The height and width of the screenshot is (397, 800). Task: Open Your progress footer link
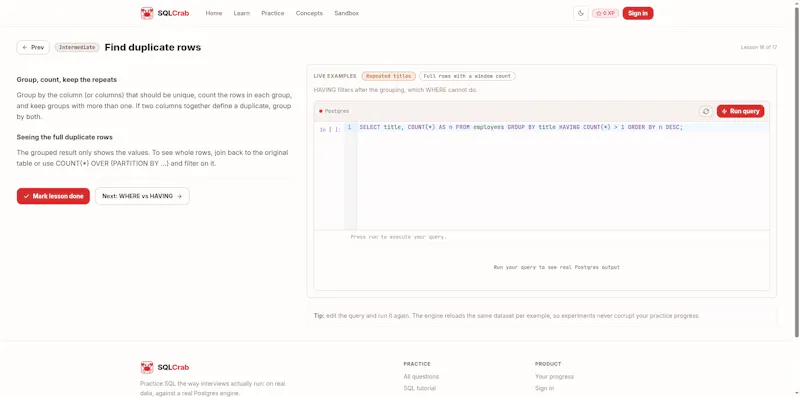[x=554, y=377]
